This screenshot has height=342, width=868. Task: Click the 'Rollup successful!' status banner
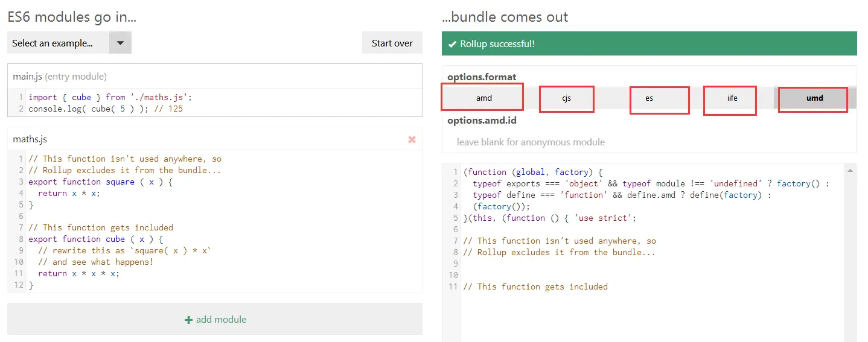click(x=649, y=43)
